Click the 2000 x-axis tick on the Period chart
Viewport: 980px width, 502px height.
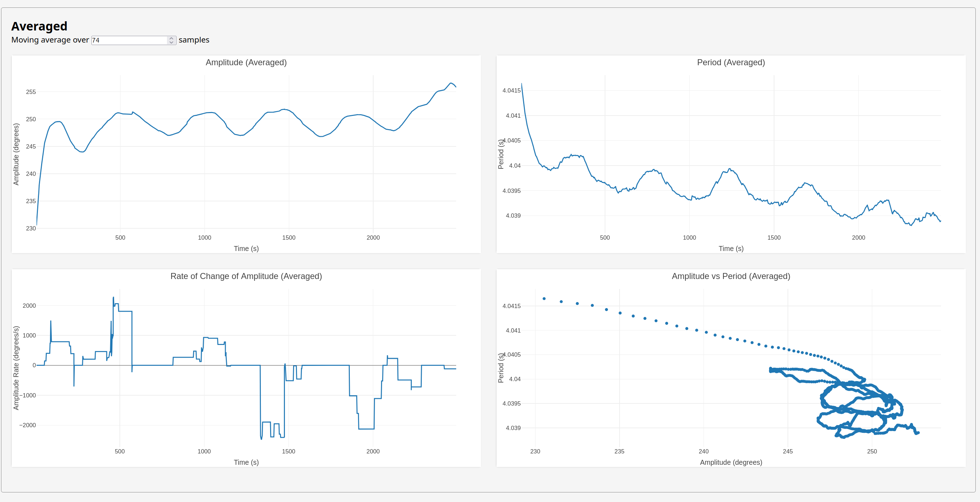tap(858, 238)
